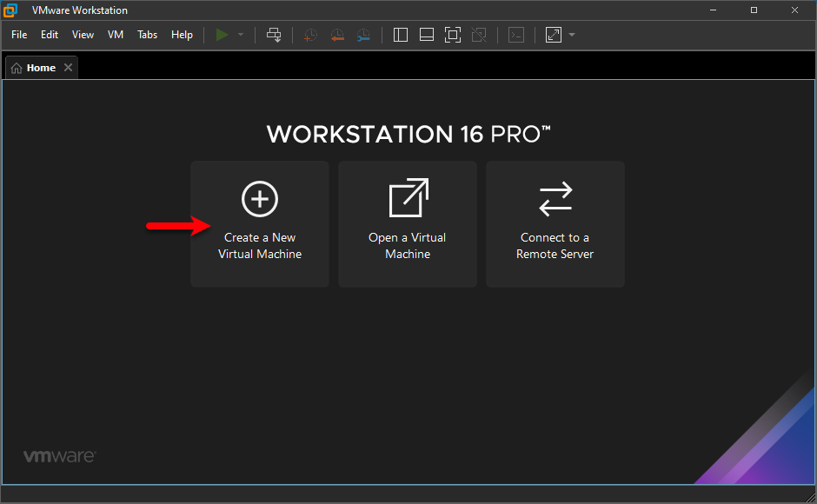
Task: Toggle the library sidebar panel icon
Action: coord(400,35)
